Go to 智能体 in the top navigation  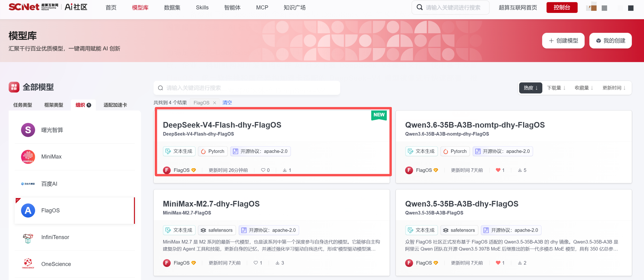click(x=232, y=8)
